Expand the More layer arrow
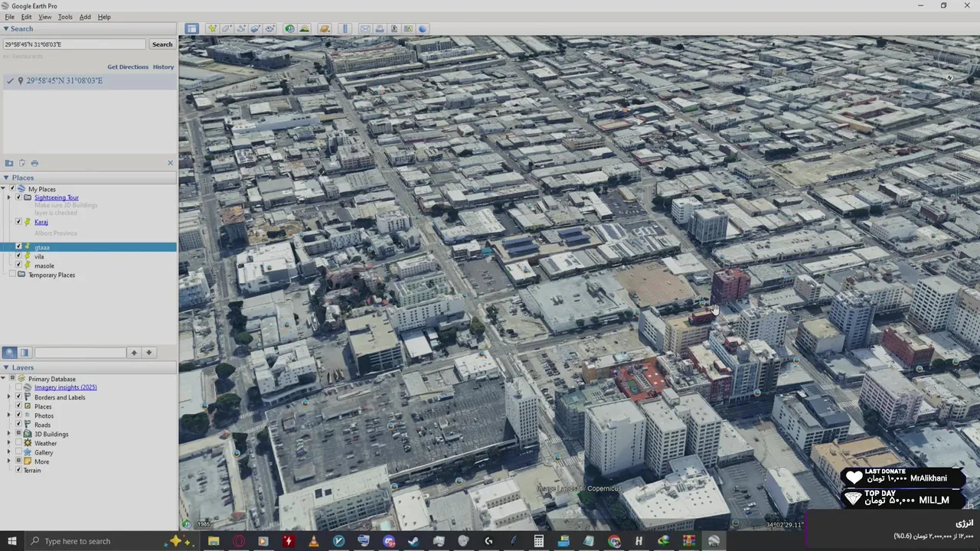Screen dimensions: 980x551 pos(9,461)
